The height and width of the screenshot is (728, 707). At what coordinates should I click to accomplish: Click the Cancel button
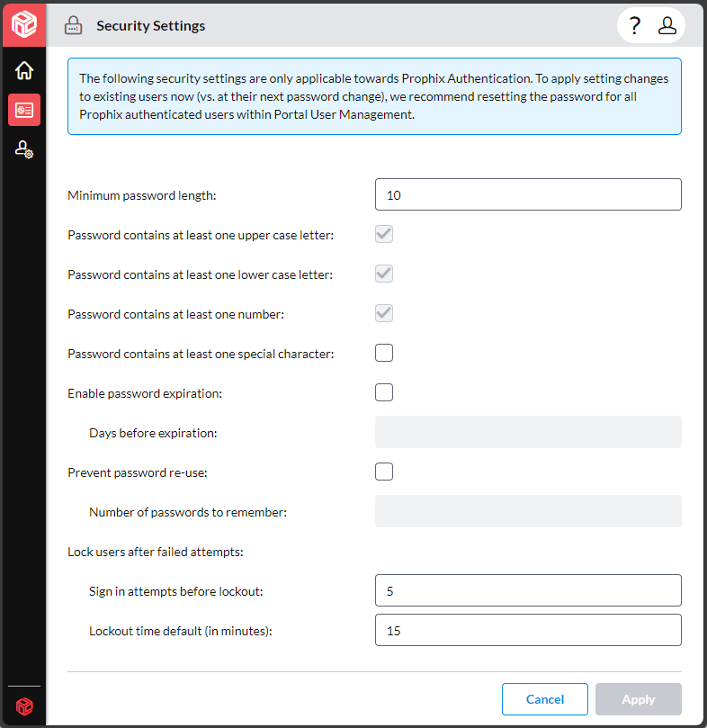pos(545,699)
